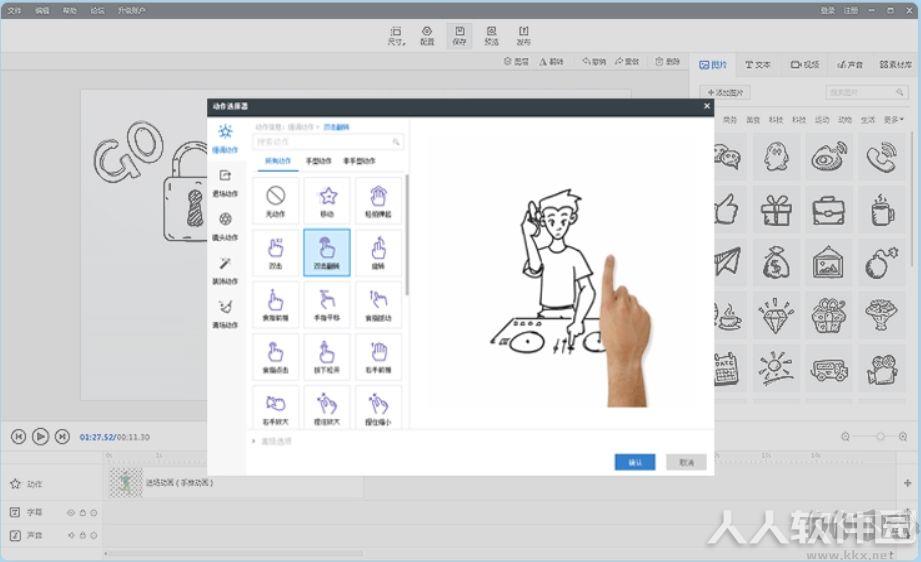Screen dimensions: 921x562
Task: Choose the star-shaped 移动 action icon
Action: coord(327,200)
